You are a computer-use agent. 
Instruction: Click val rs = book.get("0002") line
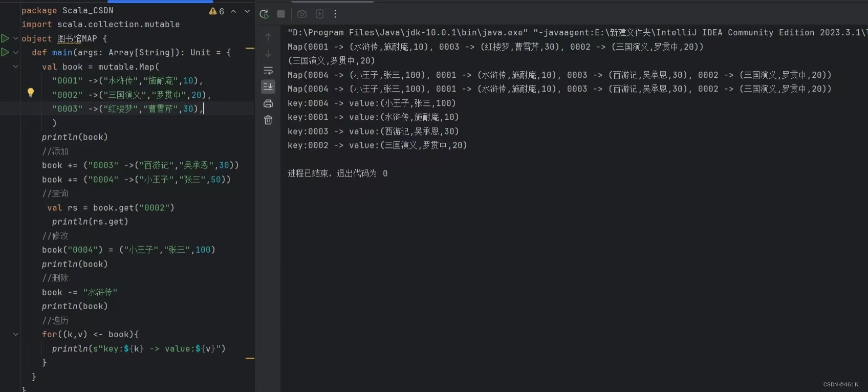(111, 208)
